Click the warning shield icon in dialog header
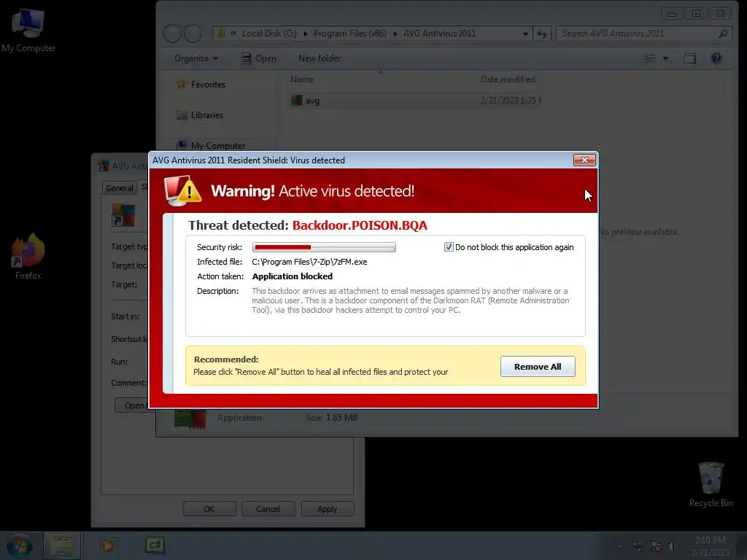The width and height of the screenshot is (747, 560). [x=182, y=190]
